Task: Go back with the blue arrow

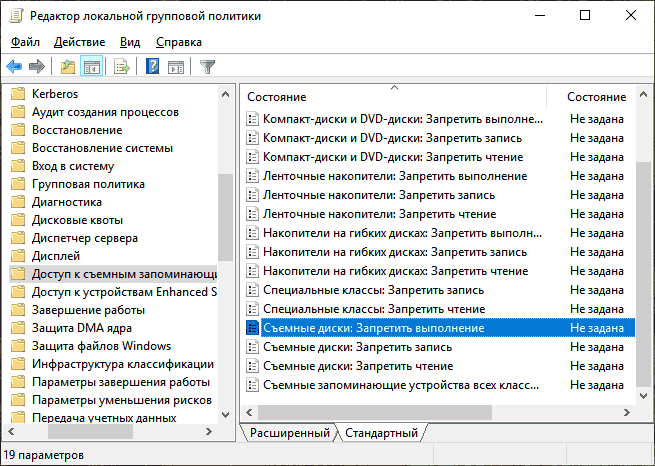Action: pyautogui.click(x=14, y=66)
